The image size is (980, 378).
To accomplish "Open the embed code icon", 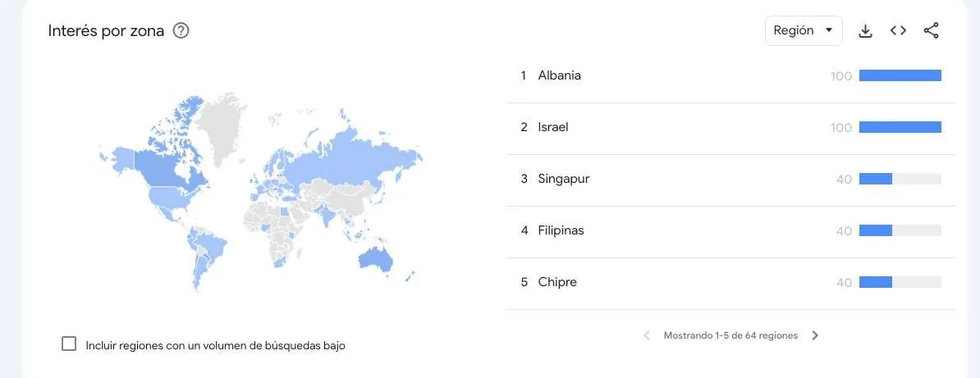I will (898, 30).
